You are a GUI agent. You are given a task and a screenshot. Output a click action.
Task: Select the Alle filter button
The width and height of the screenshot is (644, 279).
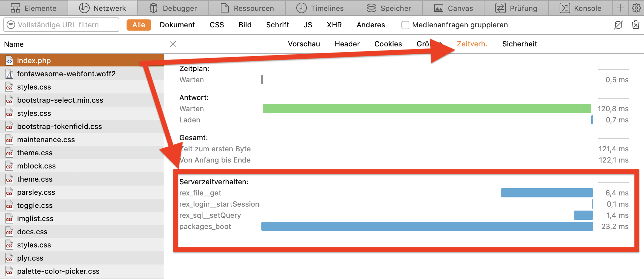coord(139,25)
